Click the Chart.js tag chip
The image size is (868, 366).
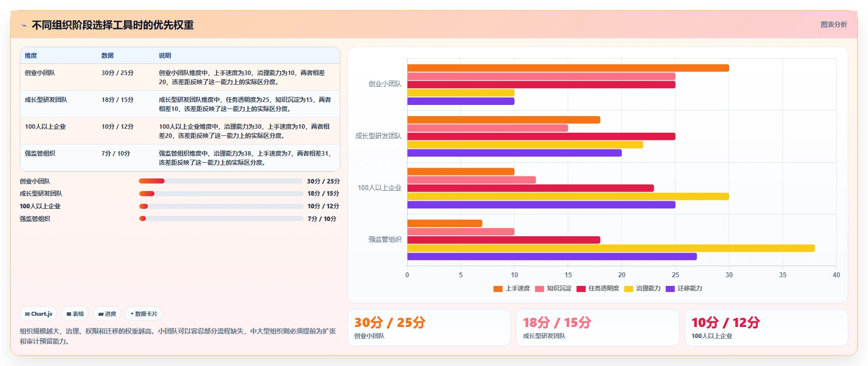click(38, 314)
